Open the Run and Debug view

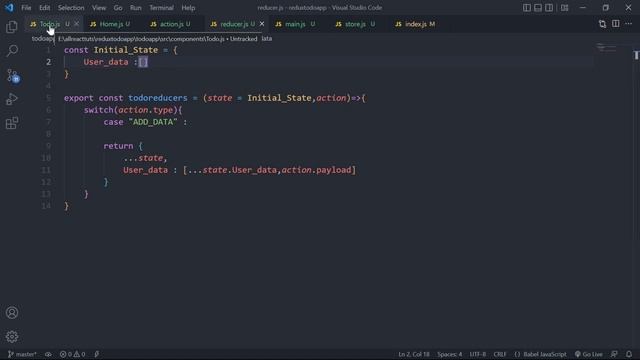click(12, 99)
